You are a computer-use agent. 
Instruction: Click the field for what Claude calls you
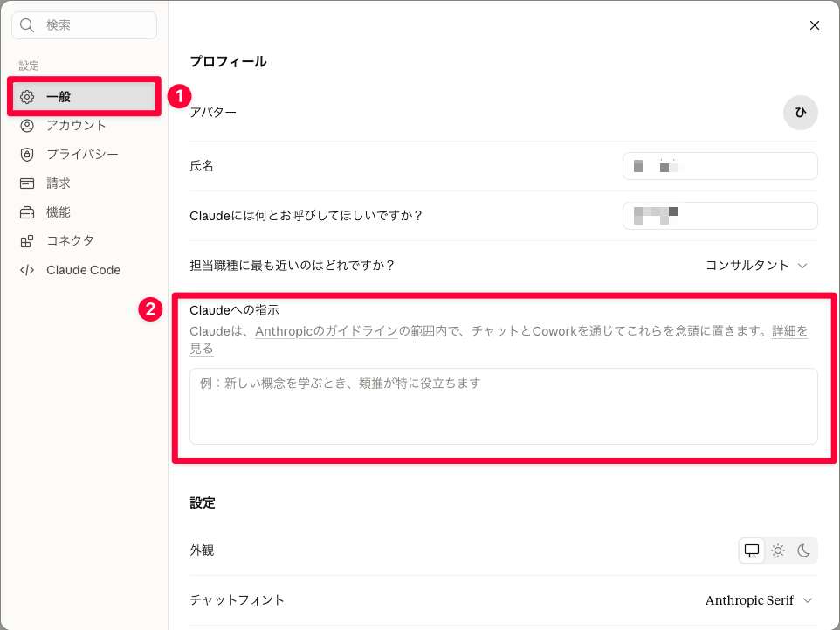[x=720, y=216]
